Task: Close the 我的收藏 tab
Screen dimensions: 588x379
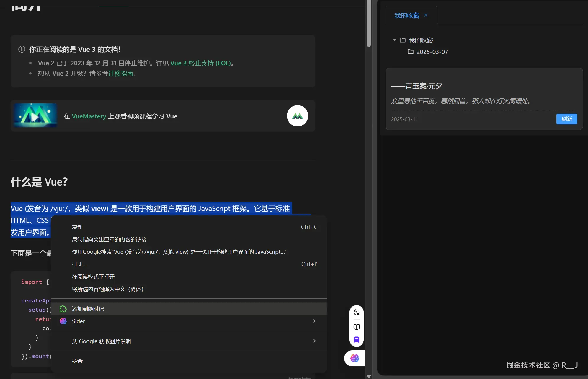Action: tap(426, 15)
